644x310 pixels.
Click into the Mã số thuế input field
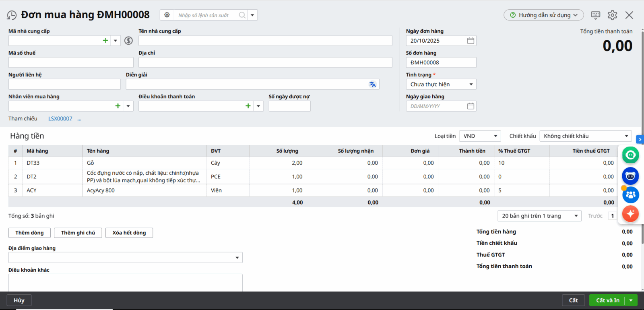tap(71, 62)
